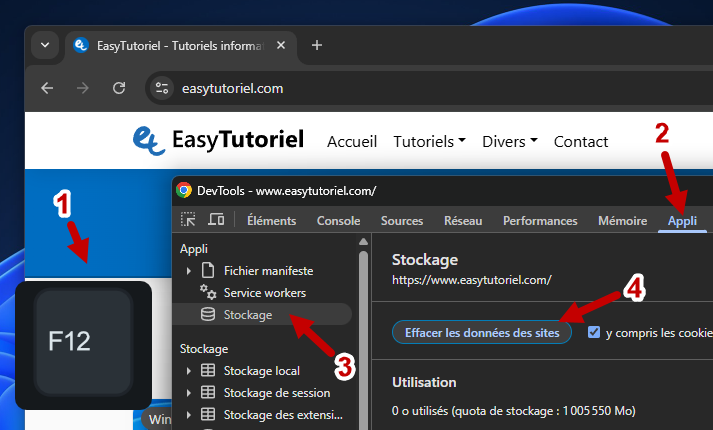
Task: Open the Accueil page link
Action: 352,142
